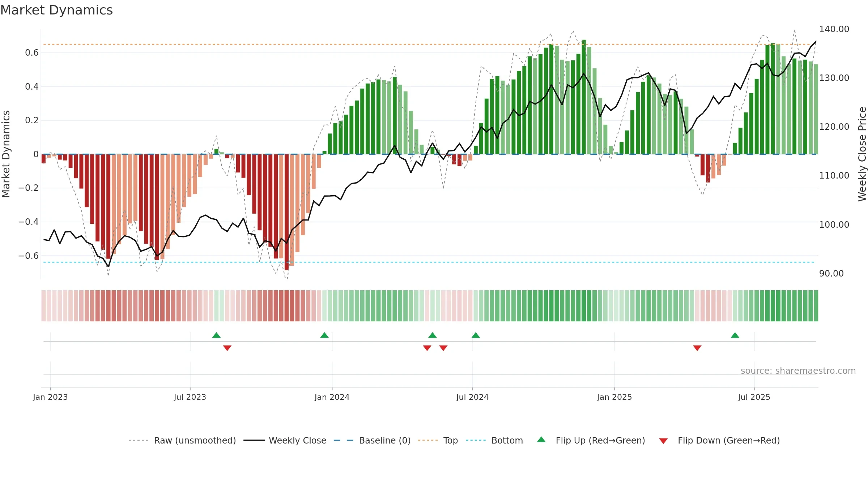Click the green flip-up marker just before Jan 2024
This screenshot has width=868, height=488.
click(324, 335)
